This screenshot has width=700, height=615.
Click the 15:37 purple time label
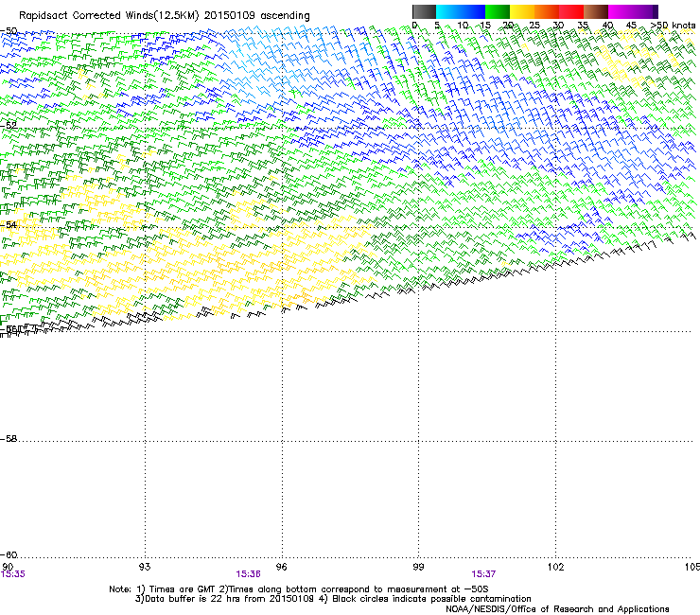483,574
